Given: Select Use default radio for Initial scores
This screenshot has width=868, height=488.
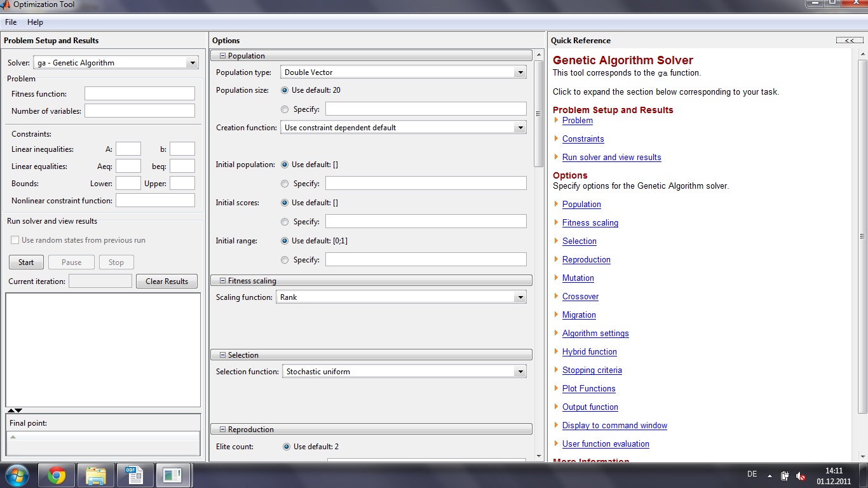Looking at the screenshot, I should pos(285,203).
